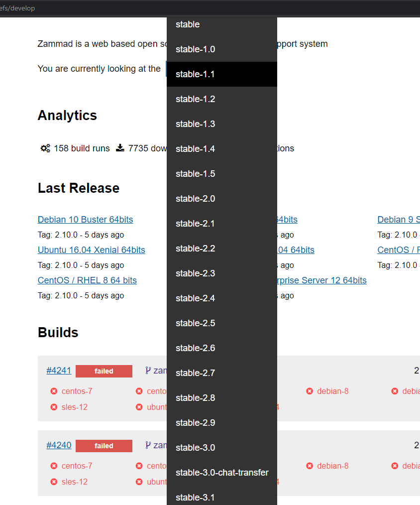The width and height of the screenshot is (420, 505).
Task: Select stable-1.3 branch option
Action: tap(222, 124)
